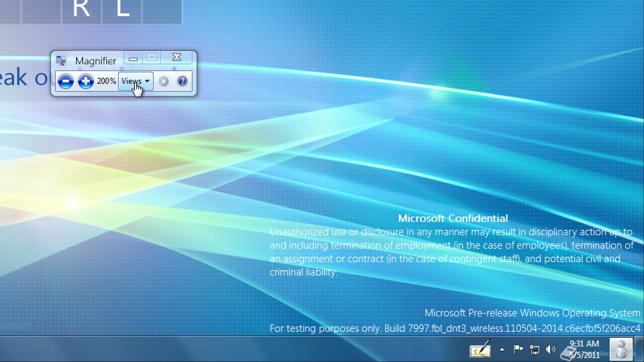Open Action Center via the flag icon
644x362 pixels.
tap(518, 350)
